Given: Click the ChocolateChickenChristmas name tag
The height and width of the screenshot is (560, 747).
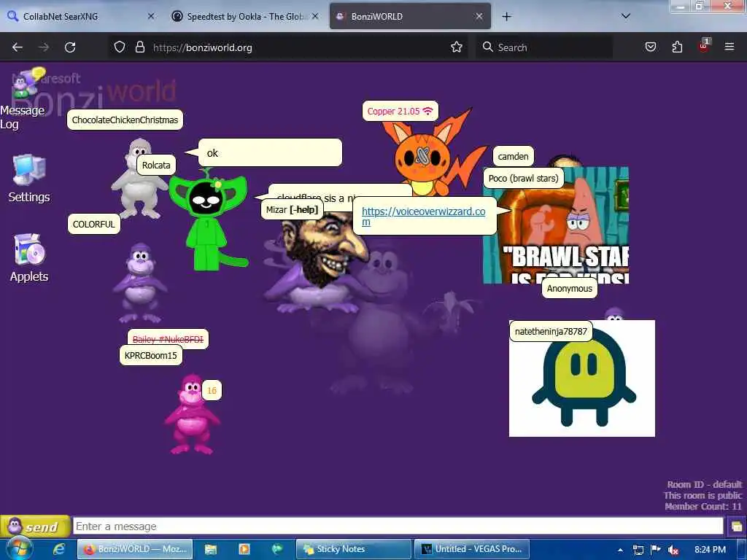Looking at the screenshot, I should tap(125, 120).
